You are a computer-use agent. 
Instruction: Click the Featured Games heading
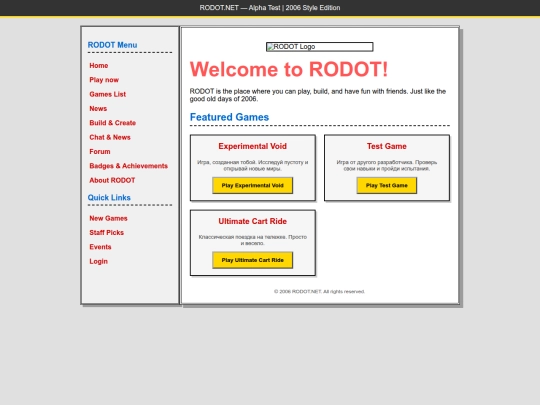click(x=229, y=117)
